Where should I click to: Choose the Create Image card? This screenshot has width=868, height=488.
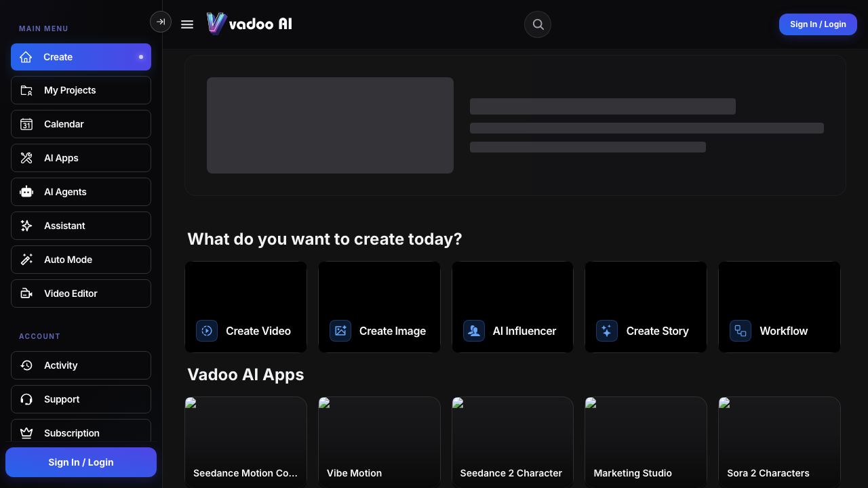tap(379, 307)
